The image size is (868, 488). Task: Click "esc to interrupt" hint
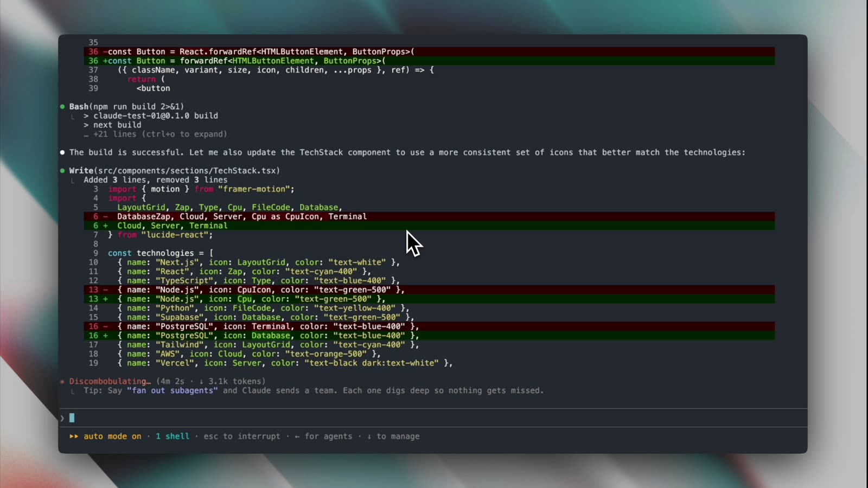tap(242, 436)
